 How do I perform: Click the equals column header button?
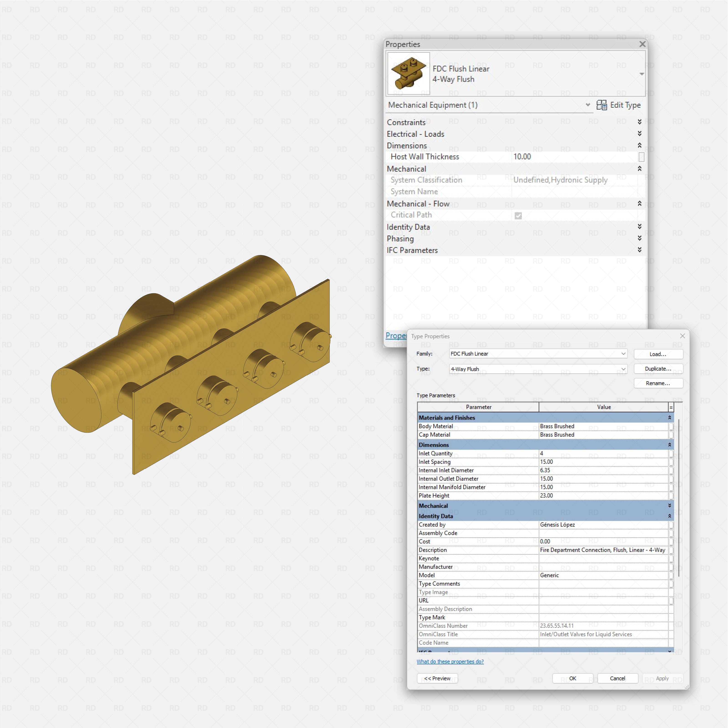(671, 407)
